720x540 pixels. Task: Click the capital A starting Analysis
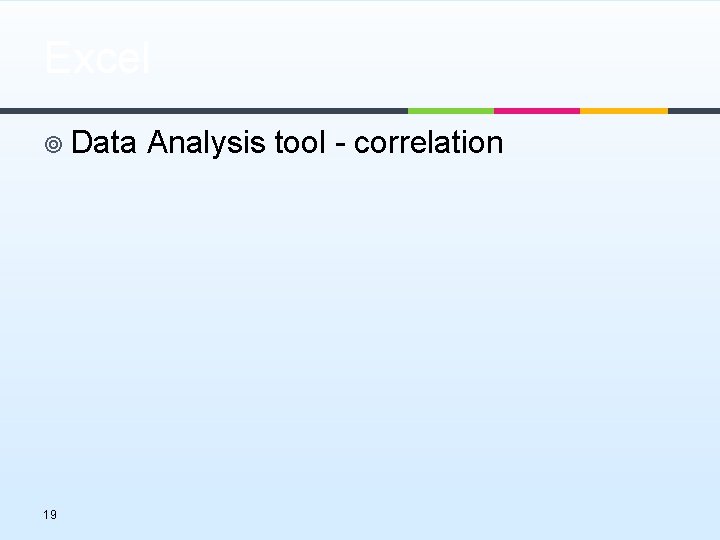click(x=158, y=143)
